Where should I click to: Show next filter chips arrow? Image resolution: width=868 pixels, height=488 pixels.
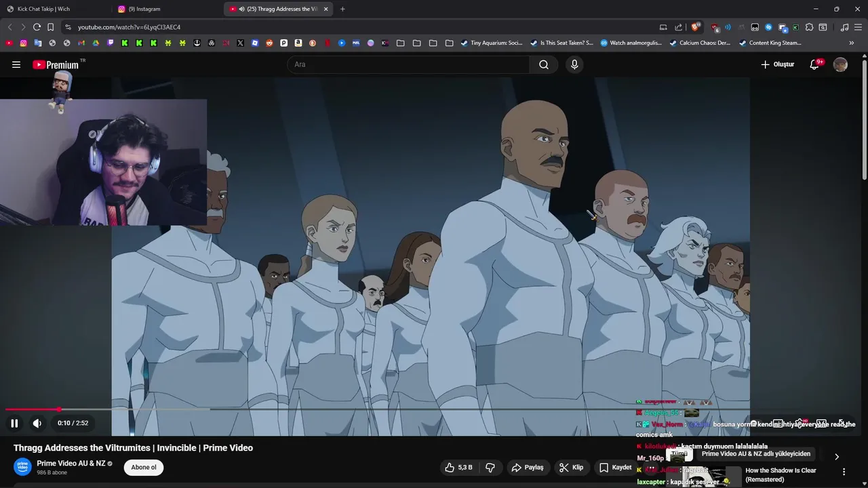836,456
